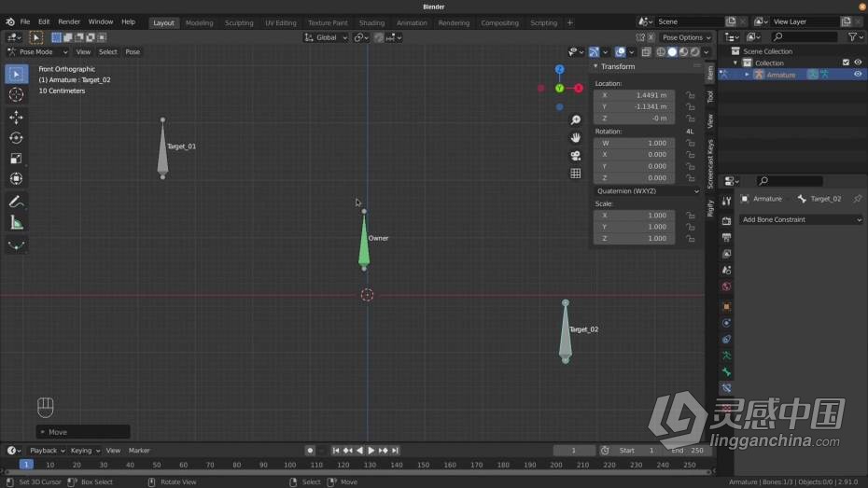Select the Scale tool
The image size is (868, 488).
pos(16,159)
